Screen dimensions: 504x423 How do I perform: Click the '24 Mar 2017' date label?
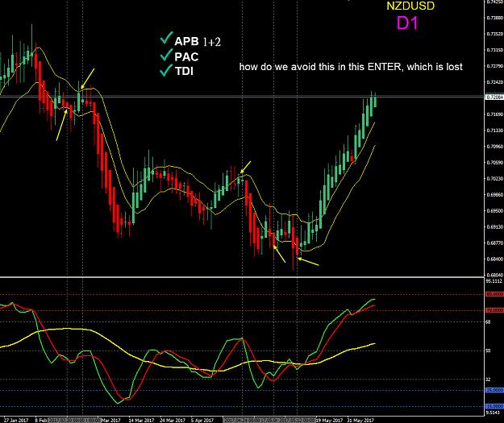coord(173,420)
